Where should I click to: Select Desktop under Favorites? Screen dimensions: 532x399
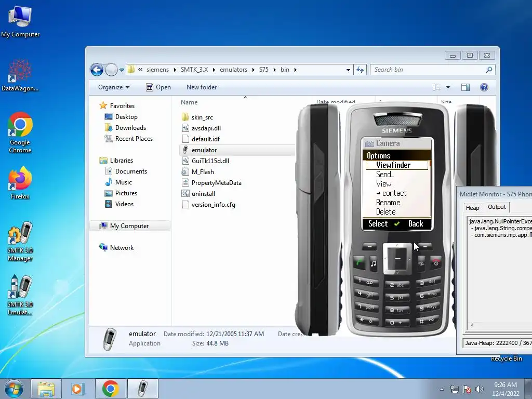(x=121, y=117)
